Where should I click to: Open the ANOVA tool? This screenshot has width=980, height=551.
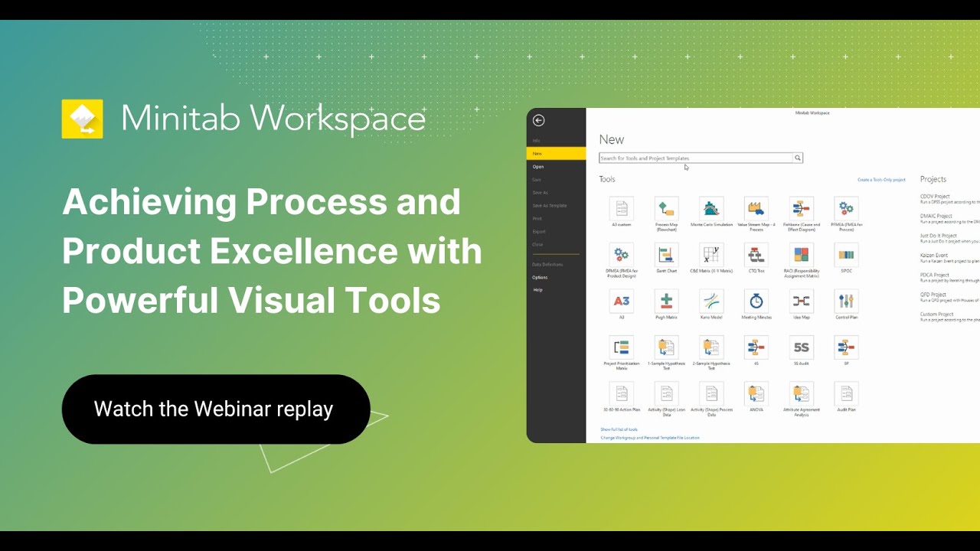click(x=756, y=393)
